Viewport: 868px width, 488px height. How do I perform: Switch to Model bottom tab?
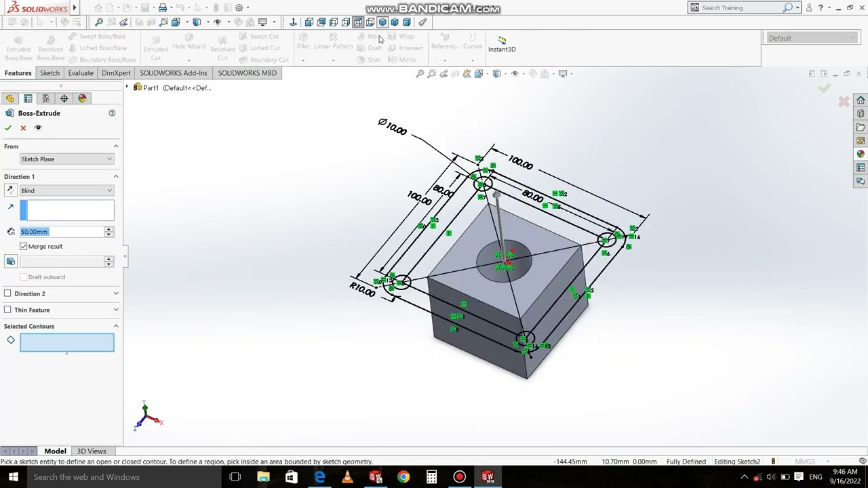pos(55,451)
